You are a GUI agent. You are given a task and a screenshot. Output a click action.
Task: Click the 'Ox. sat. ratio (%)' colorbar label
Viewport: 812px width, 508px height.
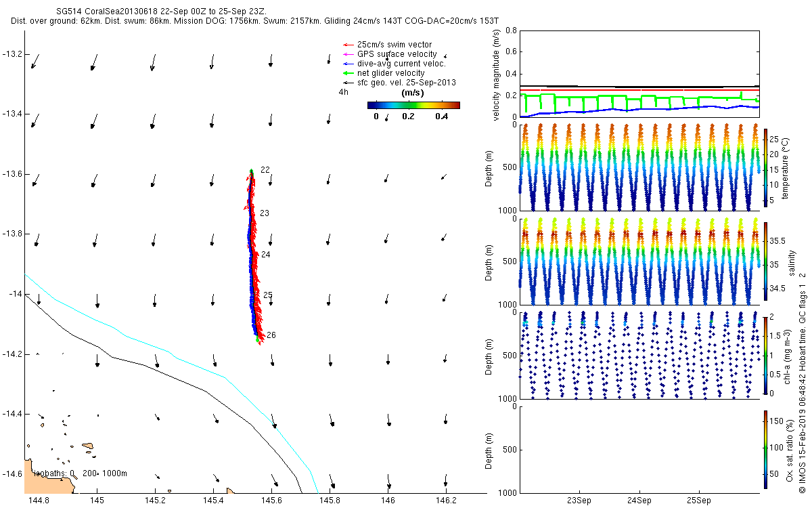click(790, 449)
